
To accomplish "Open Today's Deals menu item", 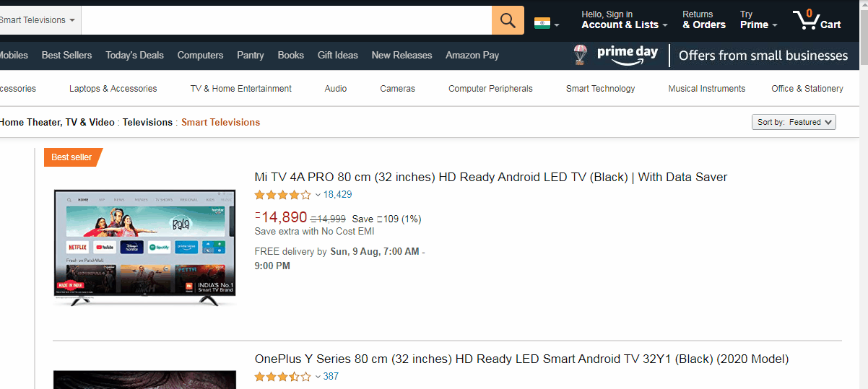I will (134, 55).
